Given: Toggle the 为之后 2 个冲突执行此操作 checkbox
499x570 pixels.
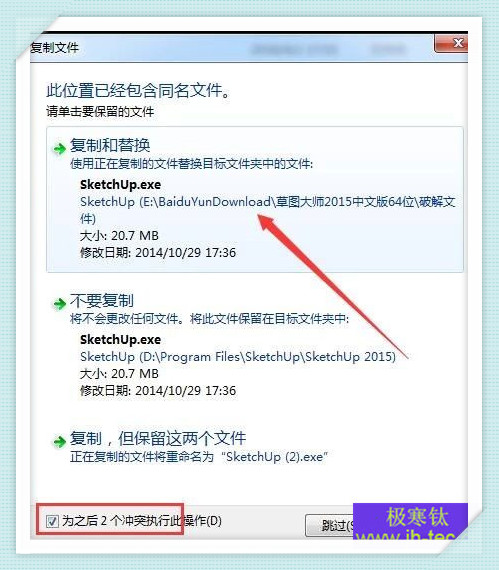Looking at the screenshot, I should pyautogui.click(x=52, y=521).
